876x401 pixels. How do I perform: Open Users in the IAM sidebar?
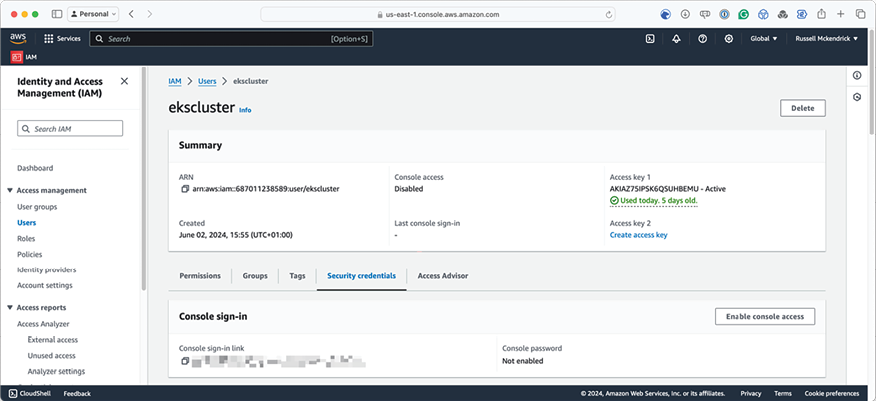27,223
